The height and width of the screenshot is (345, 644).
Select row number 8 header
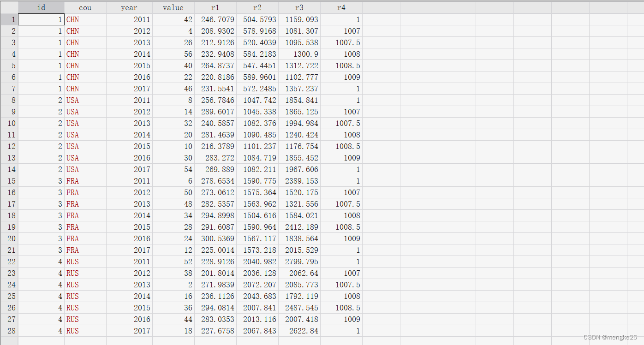click(x=9, y=100)
